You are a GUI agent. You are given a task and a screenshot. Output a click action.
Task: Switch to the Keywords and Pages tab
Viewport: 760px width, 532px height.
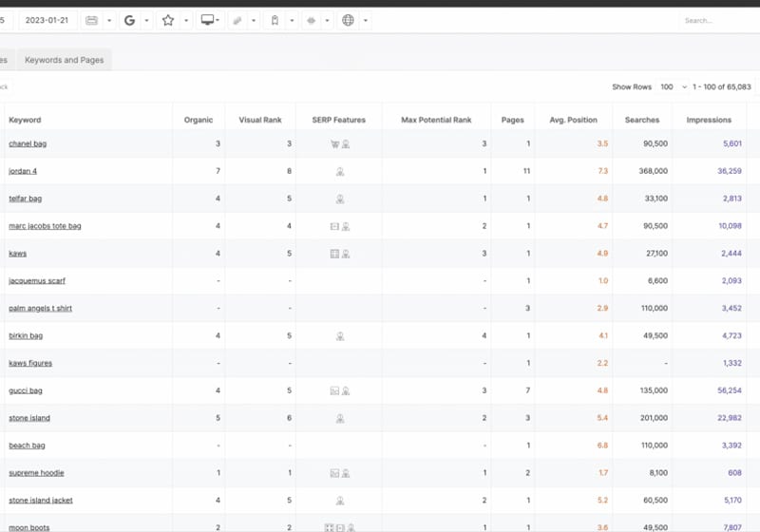[x=64, y=60]
